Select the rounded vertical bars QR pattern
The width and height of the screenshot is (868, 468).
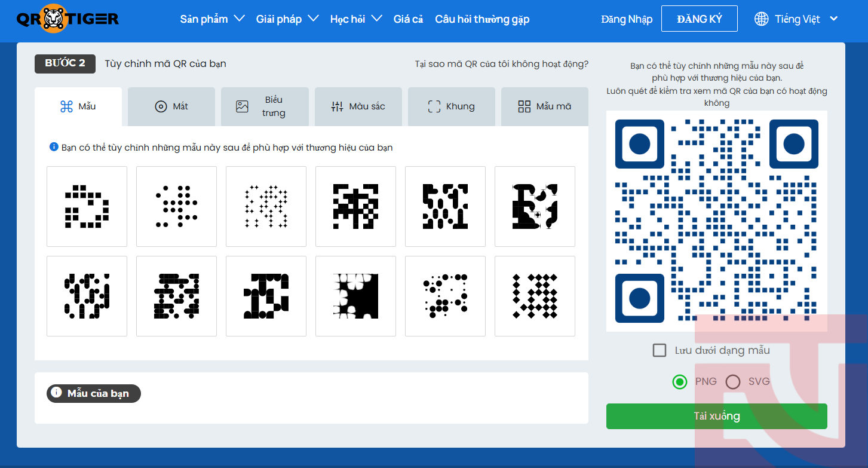pos(445,206)
